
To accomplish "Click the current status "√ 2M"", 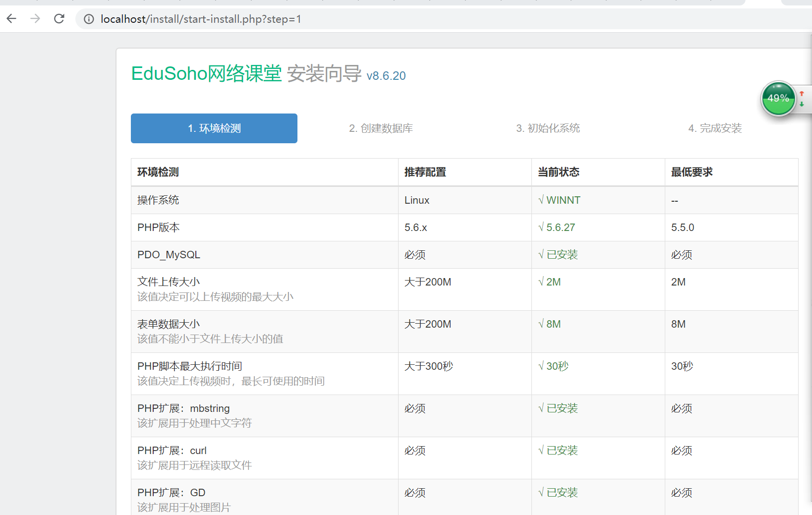I will (x=549, y=282).
